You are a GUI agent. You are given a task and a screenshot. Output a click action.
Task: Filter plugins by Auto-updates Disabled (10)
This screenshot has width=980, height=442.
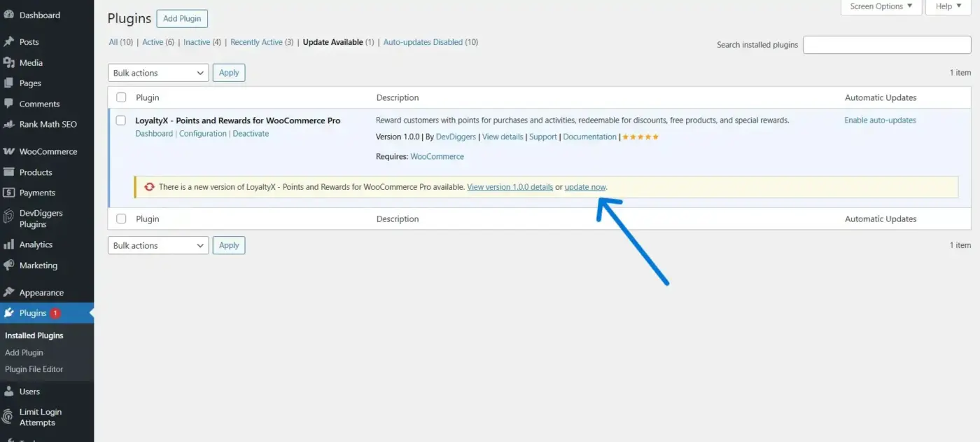[430, 42]
